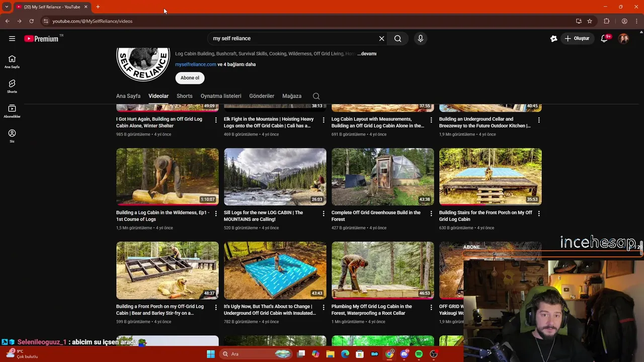Open options for 'Building a Log Cabin in the Wilderness'
644x362 pixels.
[216, 214]
